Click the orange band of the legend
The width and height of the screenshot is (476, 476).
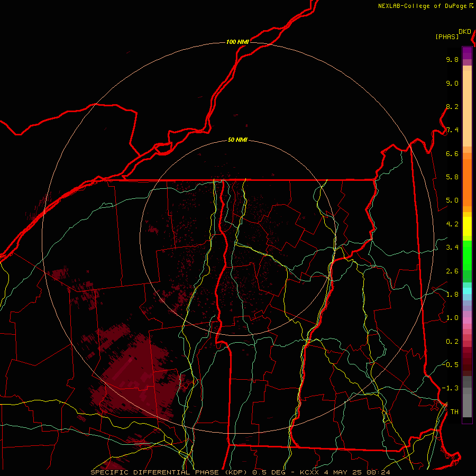click(x=467, y=182)
